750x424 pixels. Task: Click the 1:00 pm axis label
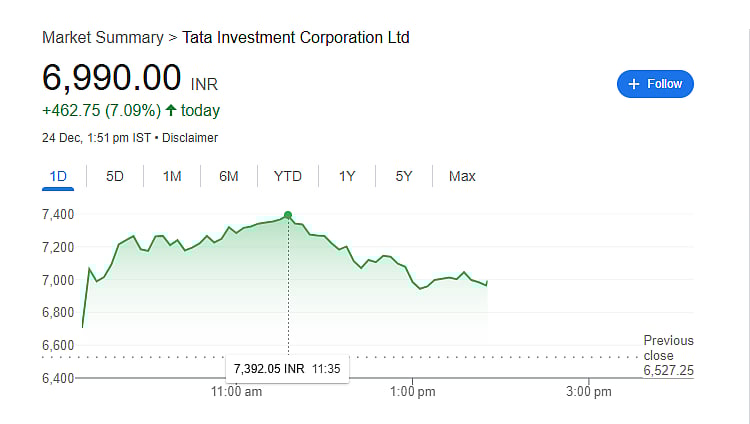413,392
